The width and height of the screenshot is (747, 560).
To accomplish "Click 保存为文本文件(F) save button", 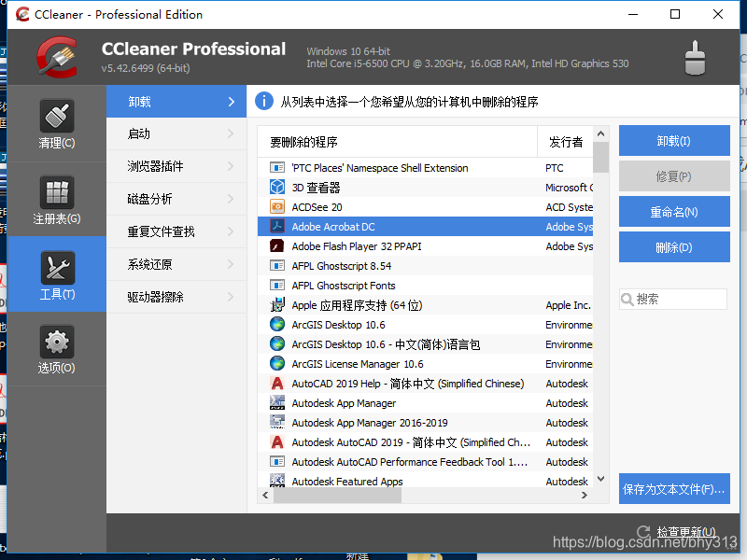I will pyautogui.click(x=674, y=488).
